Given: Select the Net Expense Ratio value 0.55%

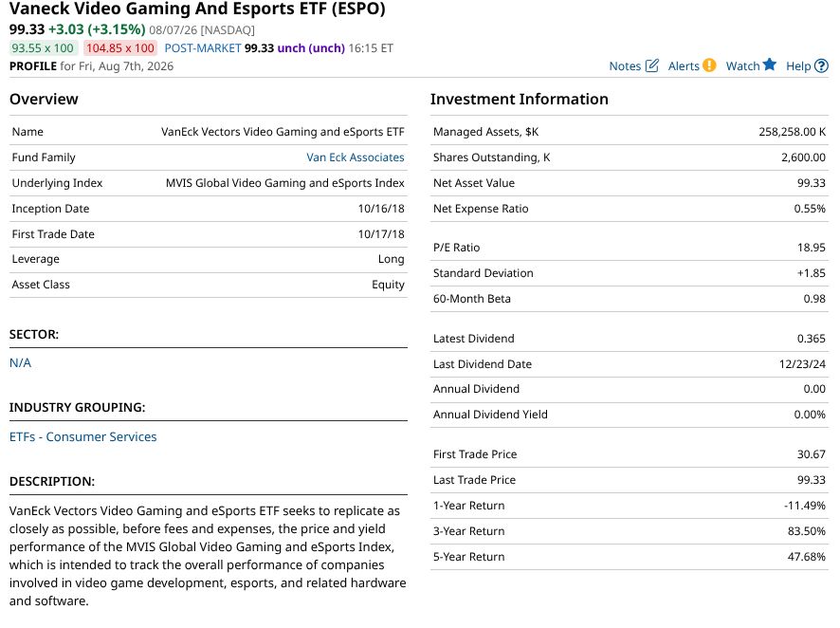Looking at the screenshot, I should [x=810, y=209].
